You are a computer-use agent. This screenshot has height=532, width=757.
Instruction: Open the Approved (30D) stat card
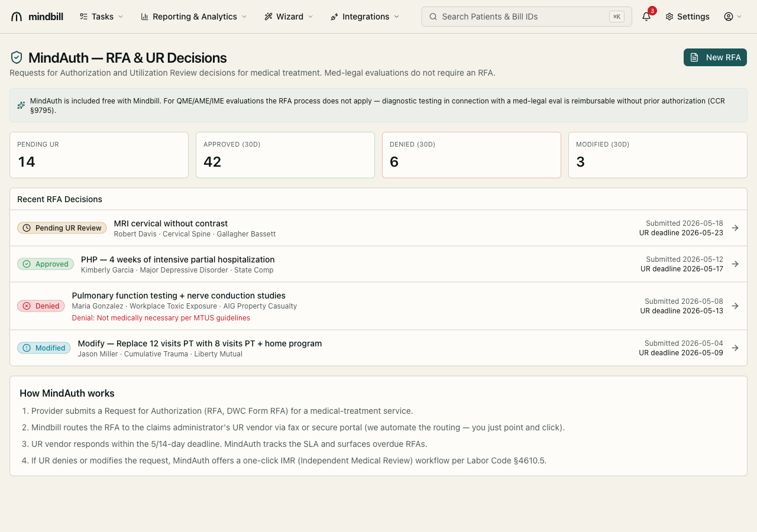click(285, 155)
